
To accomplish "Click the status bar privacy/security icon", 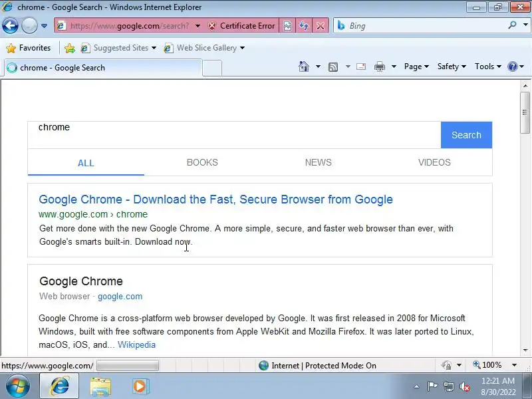I will (446, 365).
